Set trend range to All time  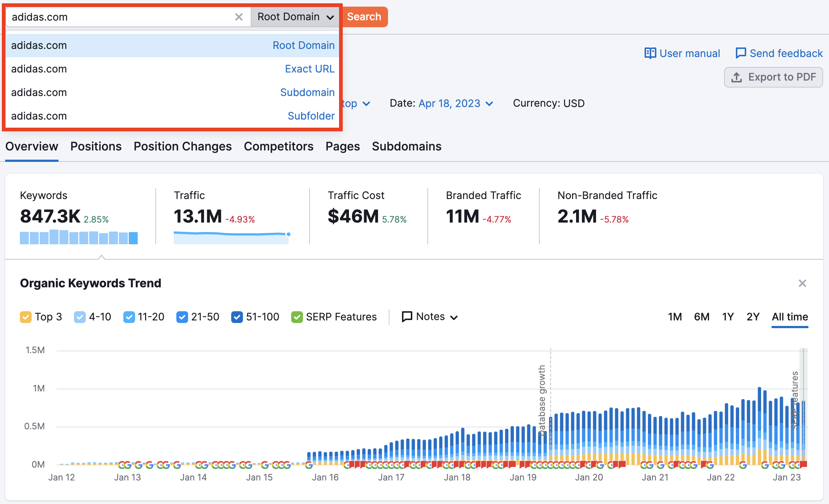tap(790, 317)
